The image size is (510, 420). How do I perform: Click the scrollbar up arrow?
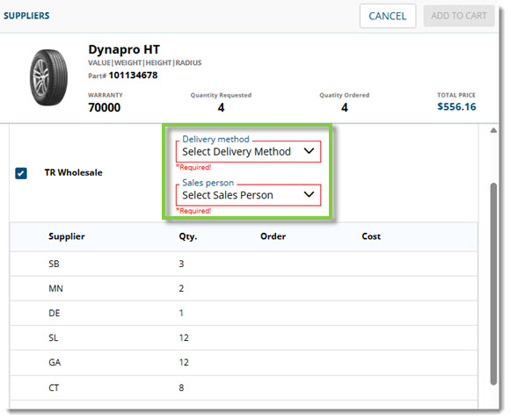coord(493,130)
